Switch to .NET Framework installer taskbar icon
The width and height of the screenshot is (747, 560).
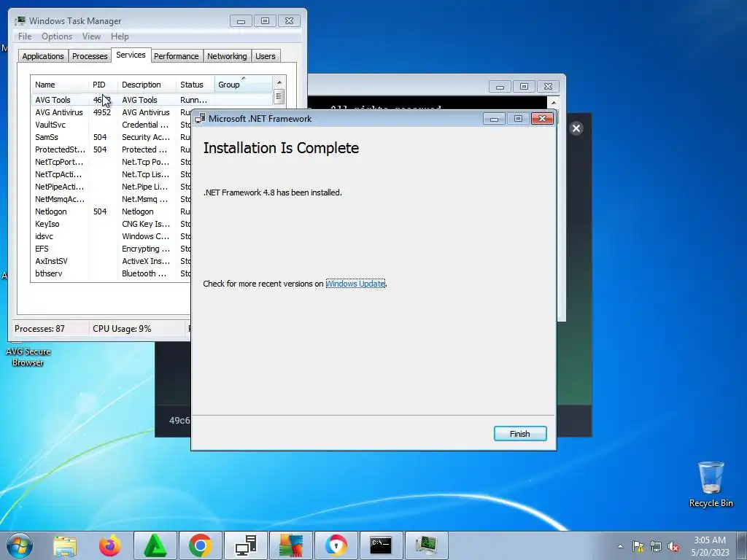[x=245, y=545]
